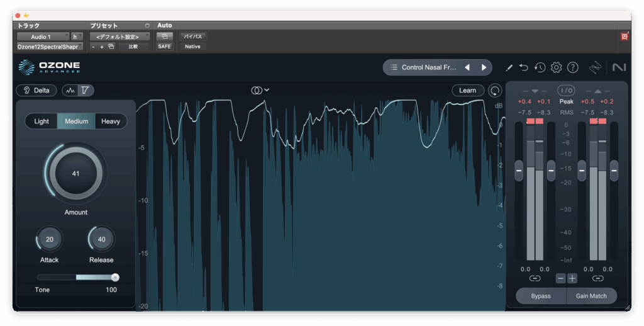Image resolution: width=644 pixels, height=326 pixels.
Task: Toggle the input channel link icon
Action: pos(535,278)
